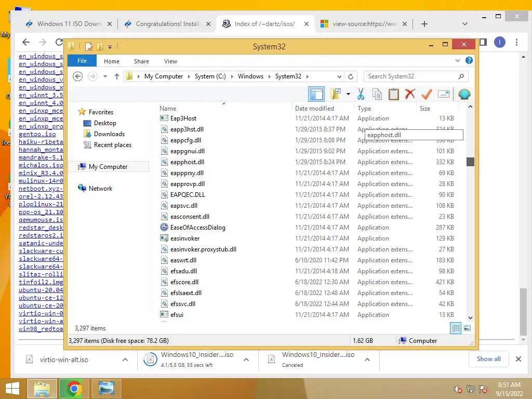Sort files by Date modified column
Viewport: 532px width, 399px height.
[x=323, y=108]
